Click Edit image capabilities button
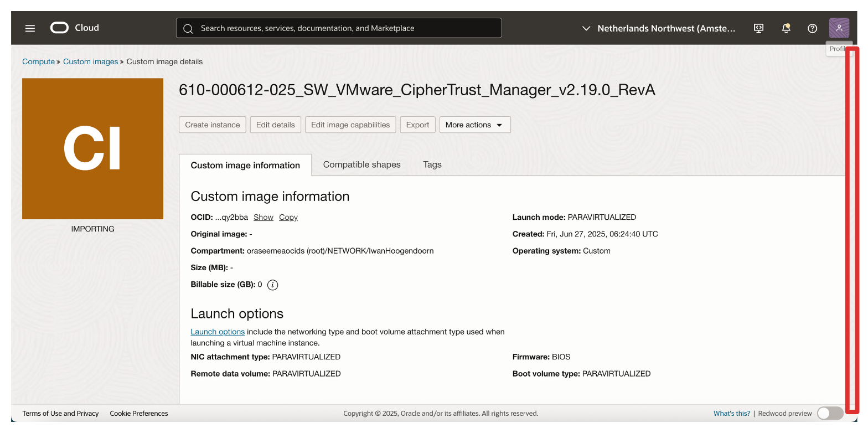 point(350,125)
